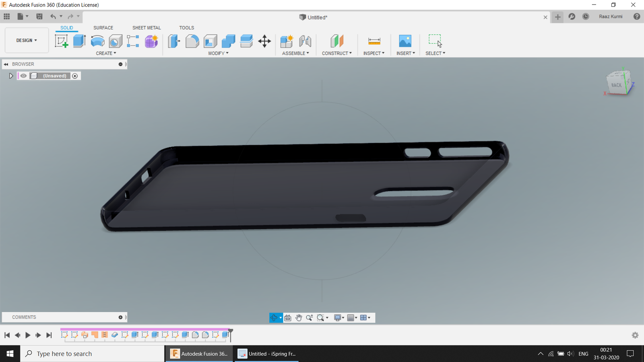Close the Untitled* document tab
This screenshot has height=362, width=644.
pyautogui.click(x=545, y=17)
